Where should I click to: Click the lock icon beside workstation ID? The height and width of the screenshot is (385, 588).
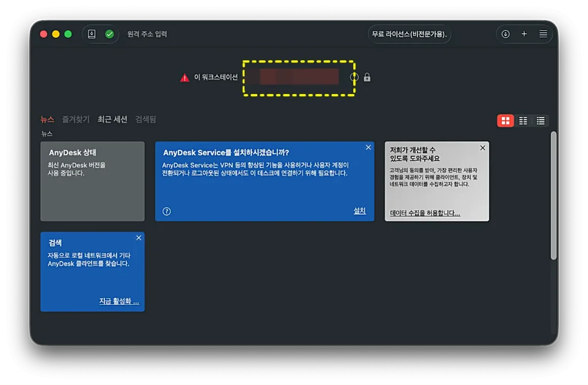coord(367,77)
